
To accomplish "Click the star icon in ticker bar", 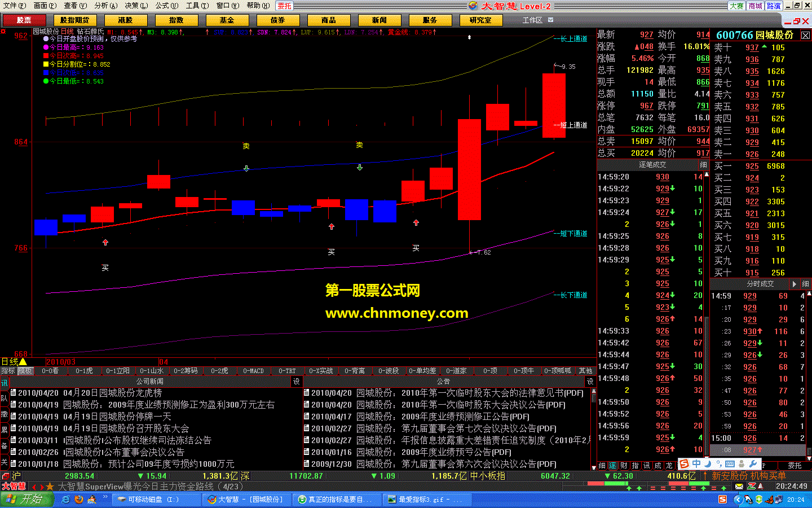I will coord(50,486).
